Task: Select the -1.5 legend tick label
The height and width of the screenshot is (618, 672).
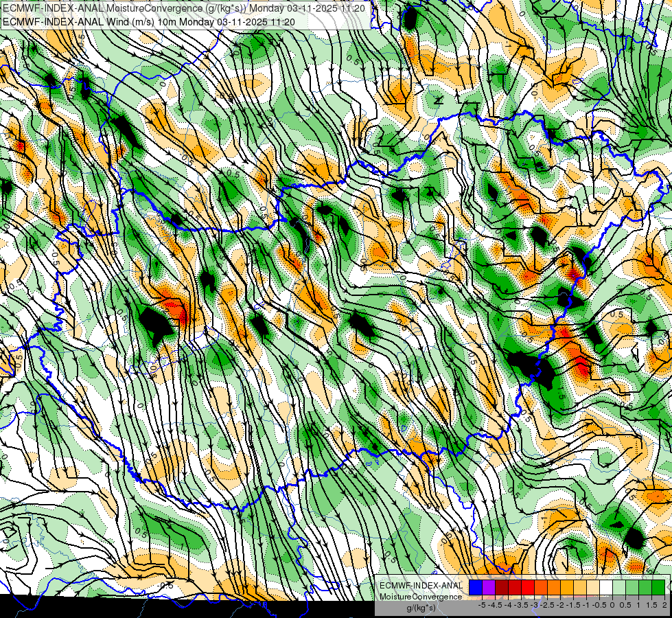Action: 573,605
